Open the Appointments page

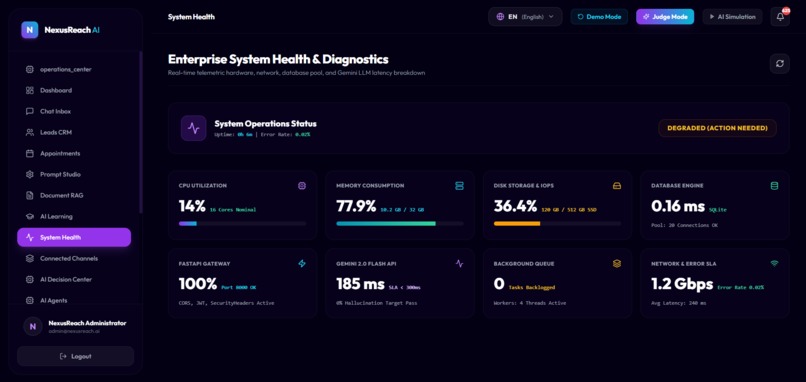coord(74,154)
